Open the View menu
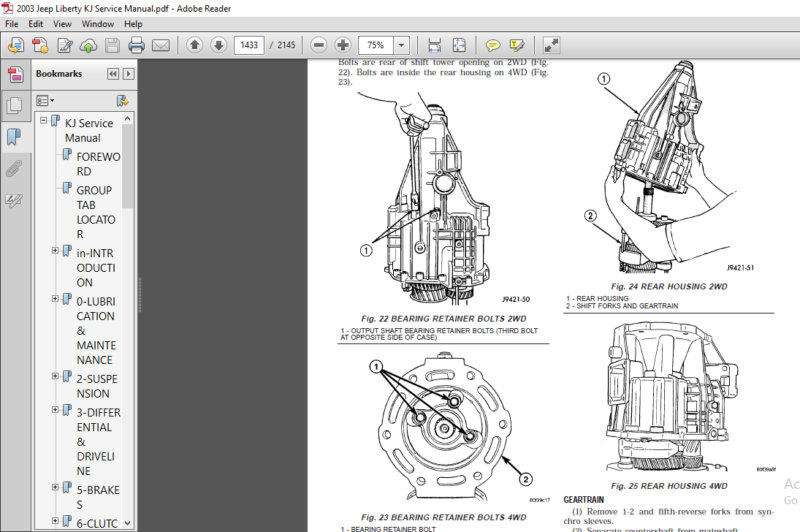800x532 pixels. click(x=62, y=24)
